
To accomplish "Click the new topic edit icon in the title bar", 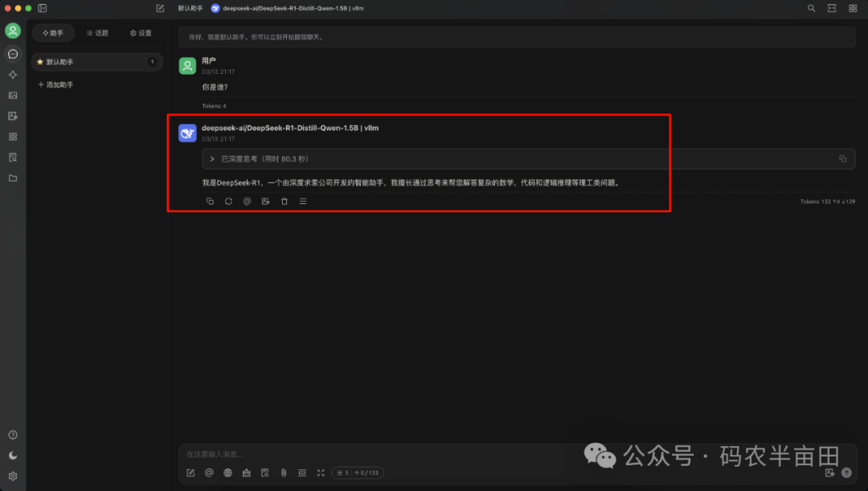I will coord(160,8).
